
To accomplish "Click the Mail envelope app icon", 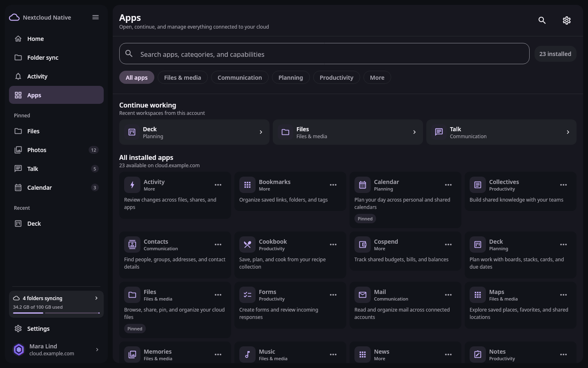I will click(x=363, y=295).
